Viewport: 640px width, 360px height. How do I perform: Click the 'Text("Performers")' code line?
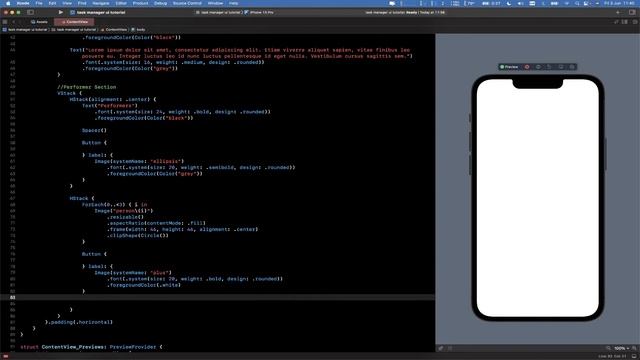tap(109, 106)
